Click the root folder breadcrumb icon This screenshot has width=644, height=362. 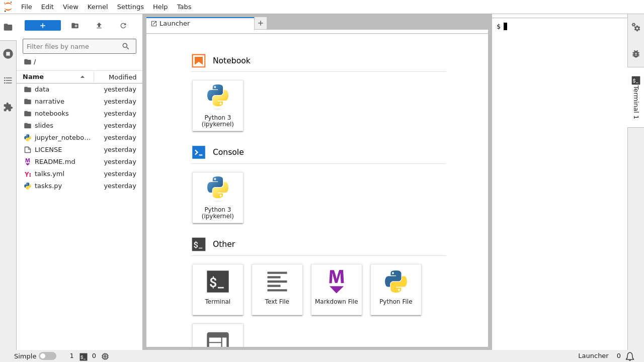coord(28,62)
